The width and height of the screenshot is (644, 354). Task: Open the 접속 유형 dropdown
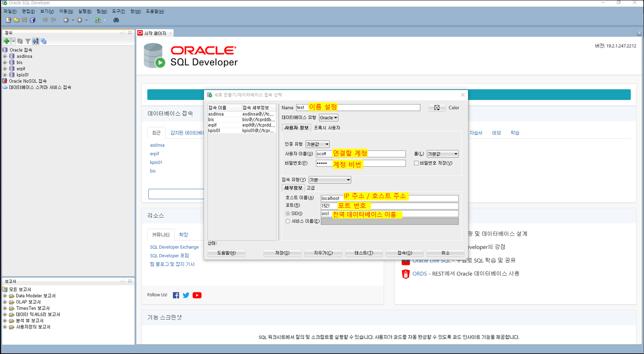pos(330,180)
